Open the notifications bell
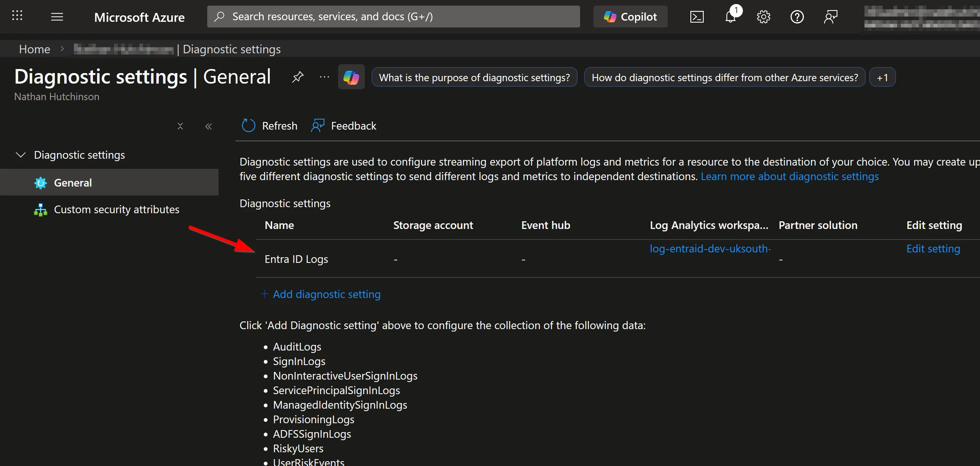980x466 pixels. pos(731,17)
